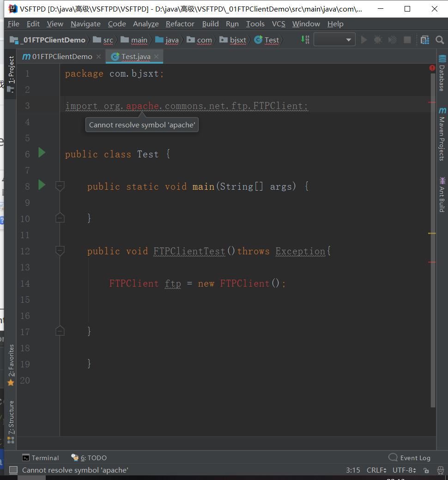The image size is (448, 480).
Task: Click the editor vertical scrollbar
Action: point(433,240)
